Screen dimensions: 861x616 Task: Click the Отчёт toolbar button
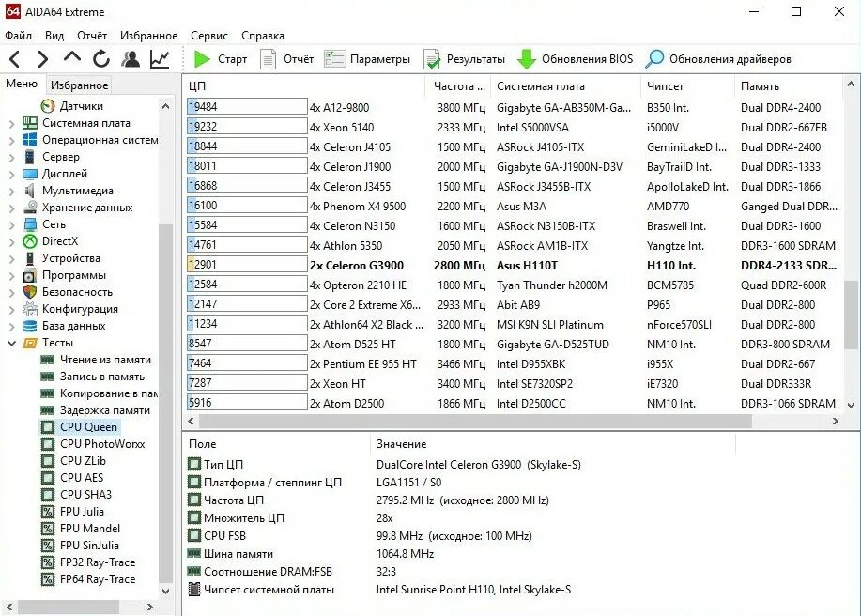click(x=286, y=59)
